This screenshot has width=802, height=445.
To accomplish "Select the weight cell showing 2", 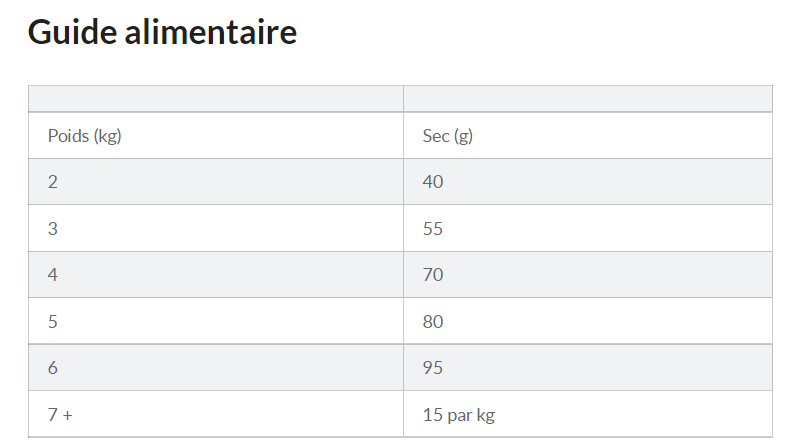I will (53, 182).
